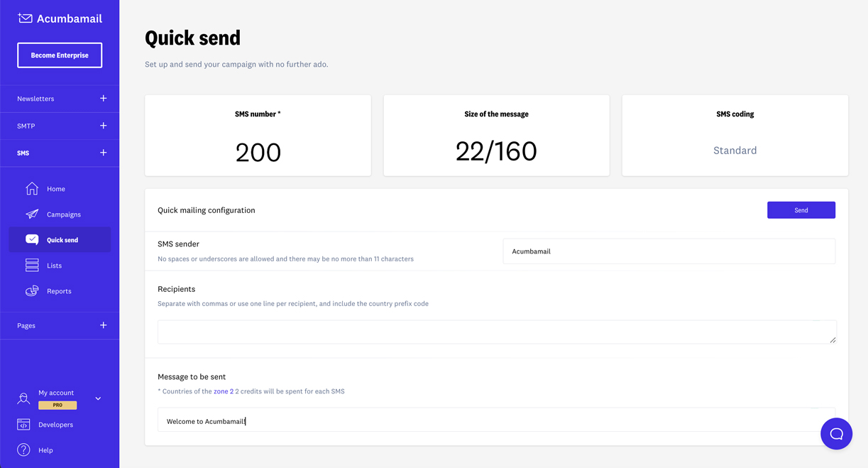Click the message size 22/160 value
Screen dimensions: 868x468
pos(496,151)
